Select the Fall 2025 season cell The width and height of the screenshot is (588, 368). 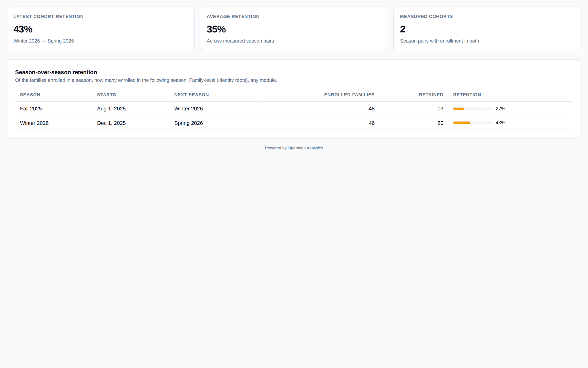[x=31, y=108]
